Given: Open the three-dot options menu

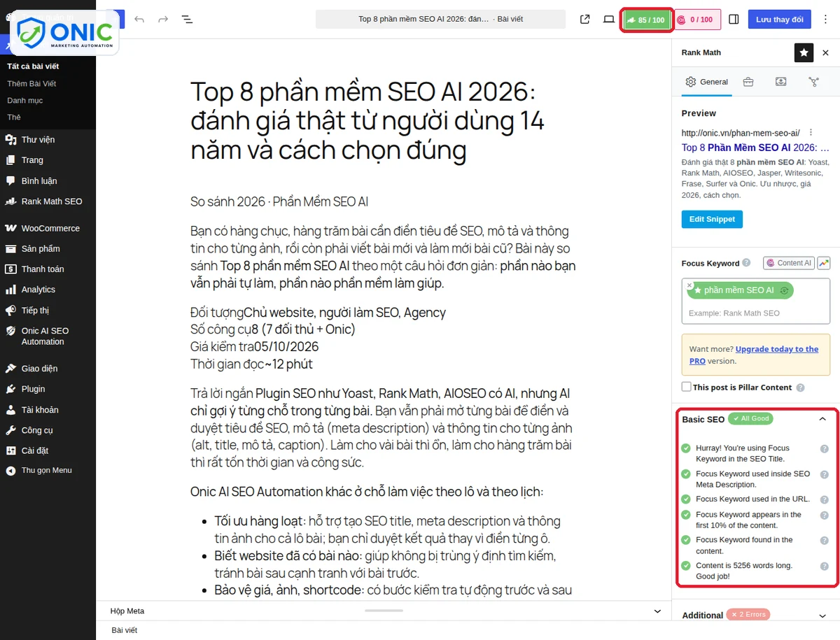Looking at the screenshot, I should point(825,20).
